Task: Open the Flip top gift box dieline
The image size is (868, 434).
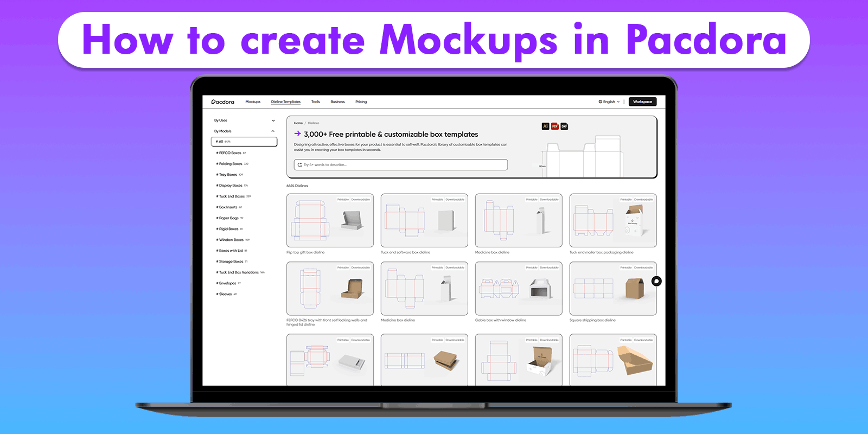Action: pyautogui.click(x=330, y=221)
